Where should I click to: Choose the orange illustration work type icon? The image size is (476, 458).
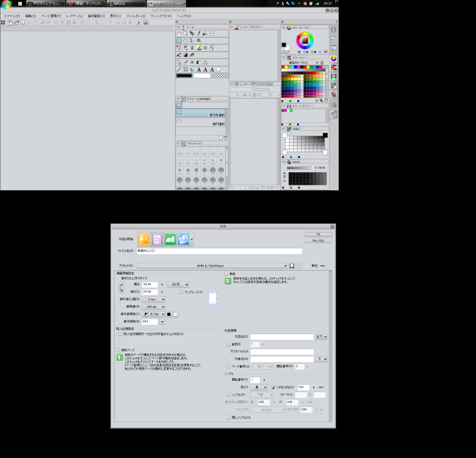[x=144, y=239]
